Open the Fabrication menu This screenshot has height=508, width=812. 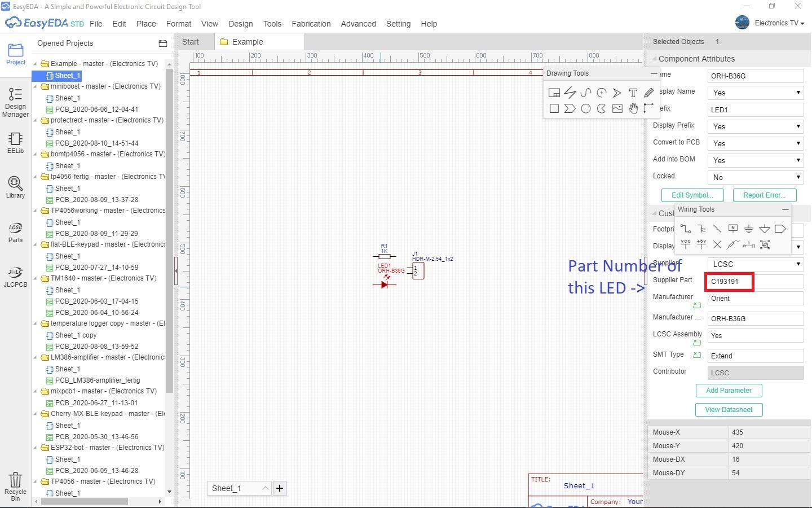tap(311, 24)
